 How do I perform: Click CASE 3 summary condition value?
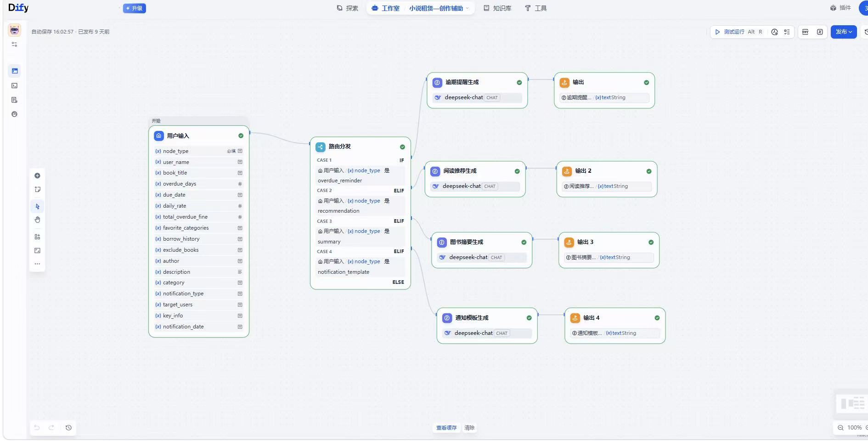coord(329,242)
